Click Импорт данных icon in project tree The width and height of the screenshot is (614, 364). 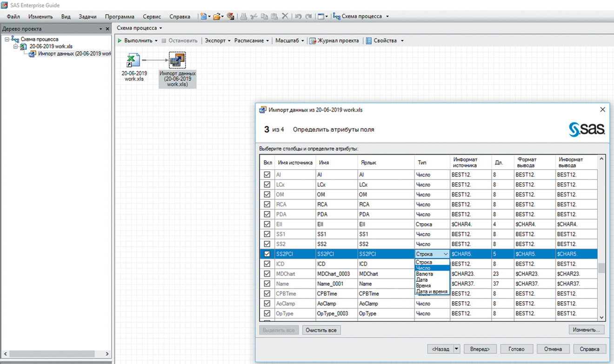pyautogui.click(x=32, y=53)
